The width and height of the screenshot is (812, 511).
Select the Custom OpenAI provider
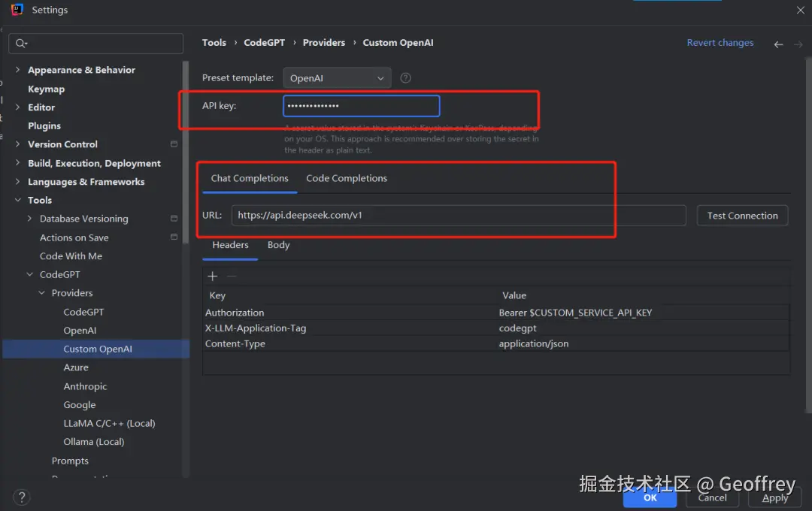pyautogui.click(x=97, y=349)
